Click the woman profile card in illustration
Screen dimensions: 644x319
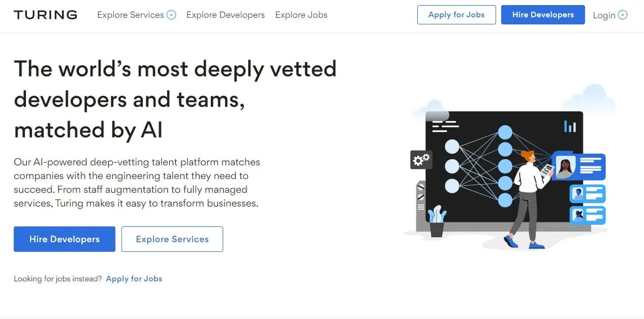click(x=579, y=167)
